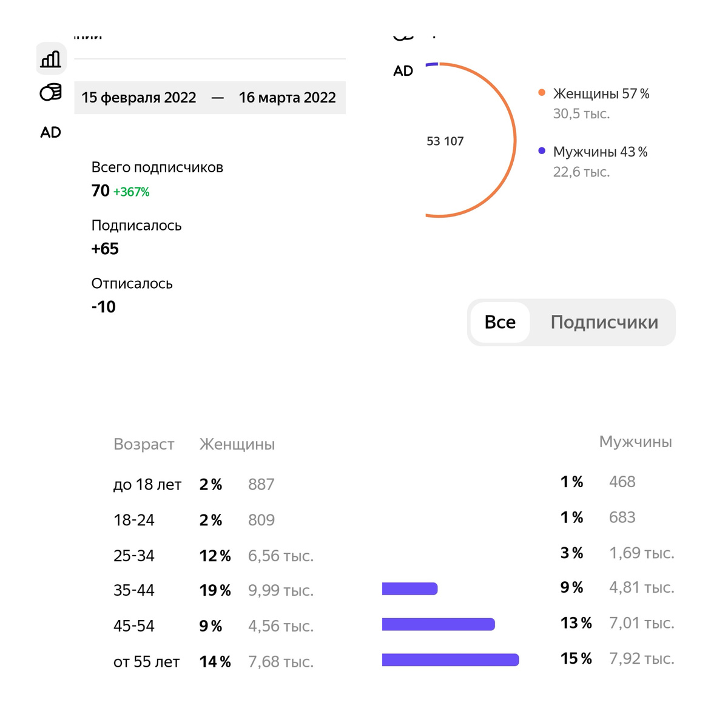Click the purple arc of the donut chart
The width and height of the screenshot is (728, 728).
pos(431,64)
